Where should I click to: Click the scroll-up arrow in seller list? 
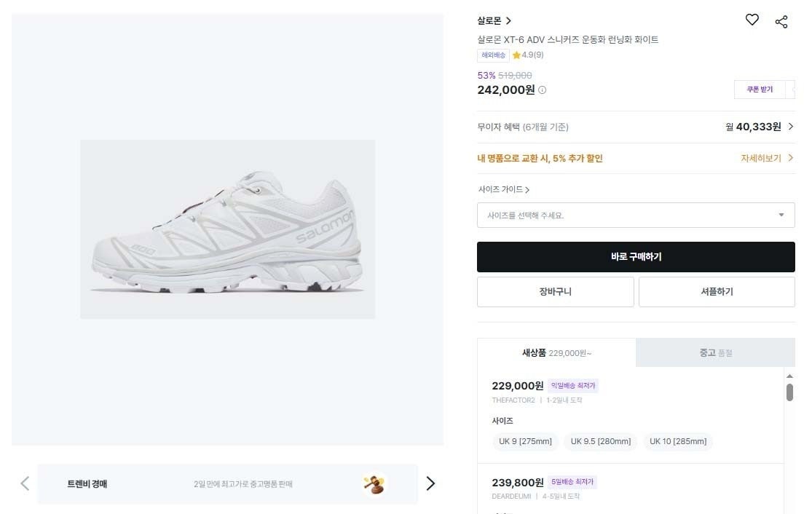790,376
